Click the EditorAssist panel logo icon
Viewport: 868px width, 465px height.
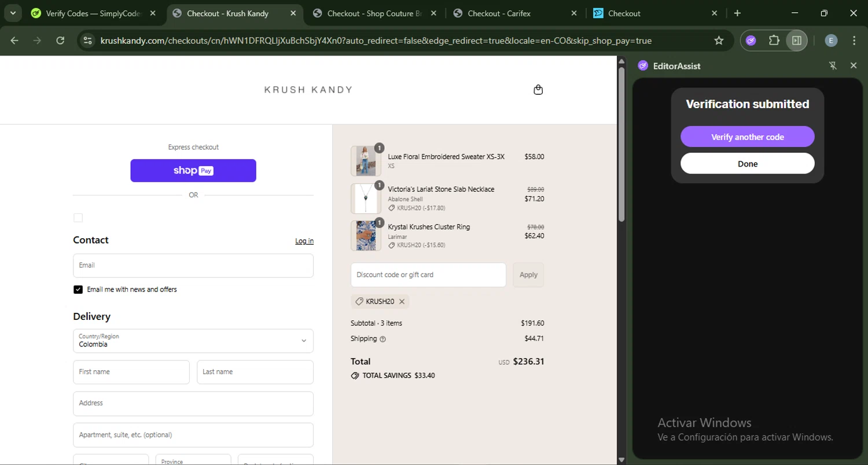[x=643, y=66]
